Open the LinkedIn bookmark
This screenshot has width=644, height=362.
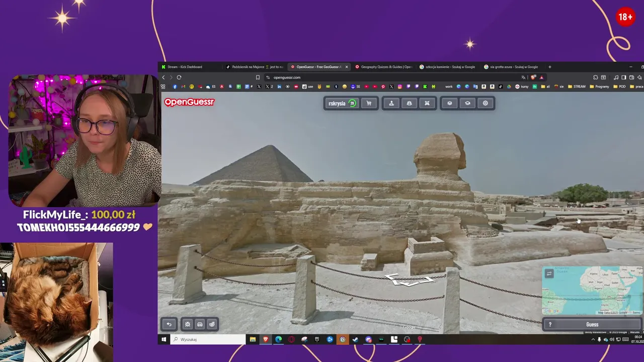279,86
